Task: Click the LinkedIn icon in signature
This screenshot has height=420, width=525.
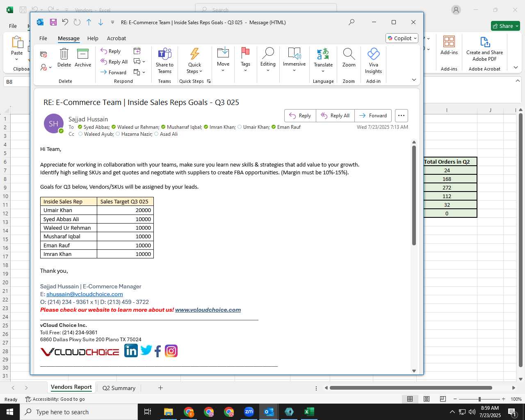Action: pyautogui.click(x=131, y=351)
